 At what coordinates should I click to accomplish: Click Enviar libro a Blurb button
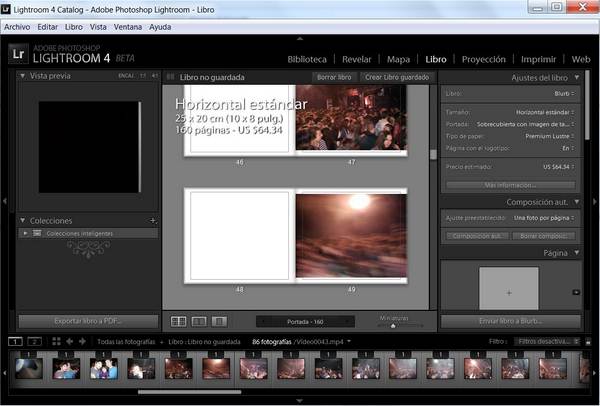[x=510, y=321]
